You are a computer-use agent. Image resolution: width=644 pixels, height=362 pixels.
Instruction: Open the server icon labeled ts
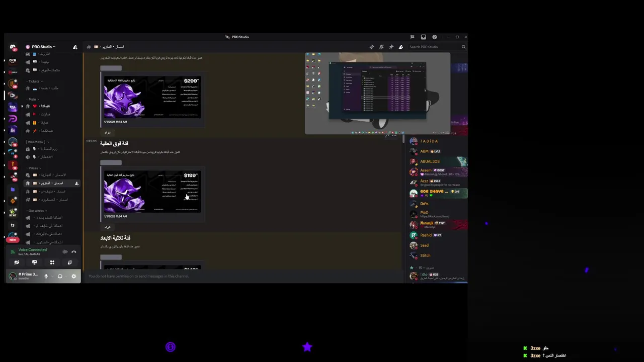pyautogui.click(x=13, y=225)
